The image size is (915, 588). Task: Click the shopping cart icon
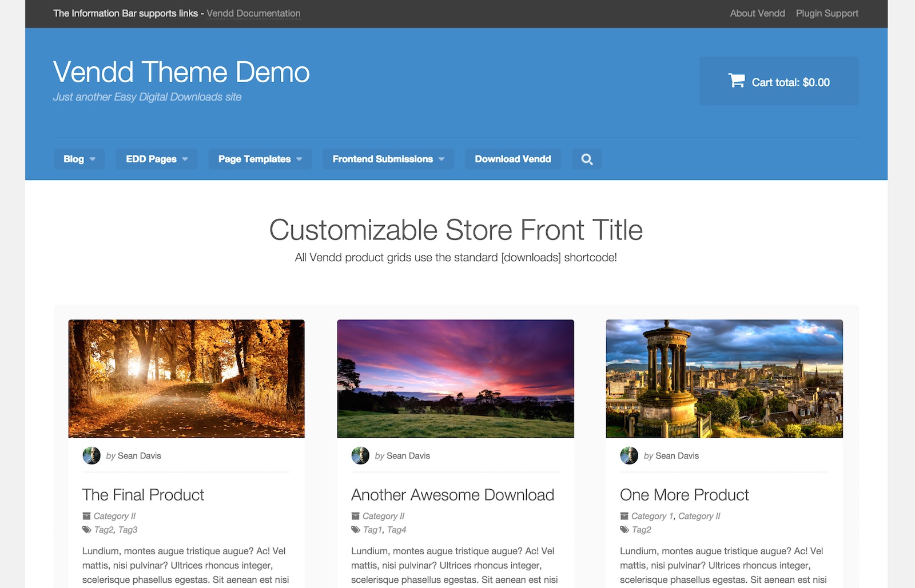736,81
